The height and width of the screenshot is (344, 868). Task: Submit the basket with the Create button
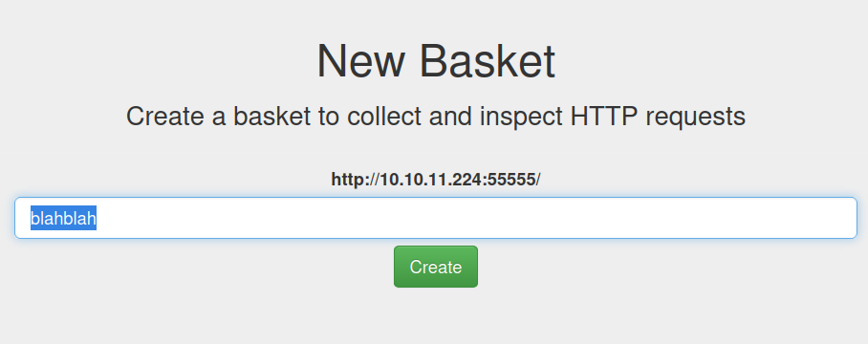[x=436, y=267]
